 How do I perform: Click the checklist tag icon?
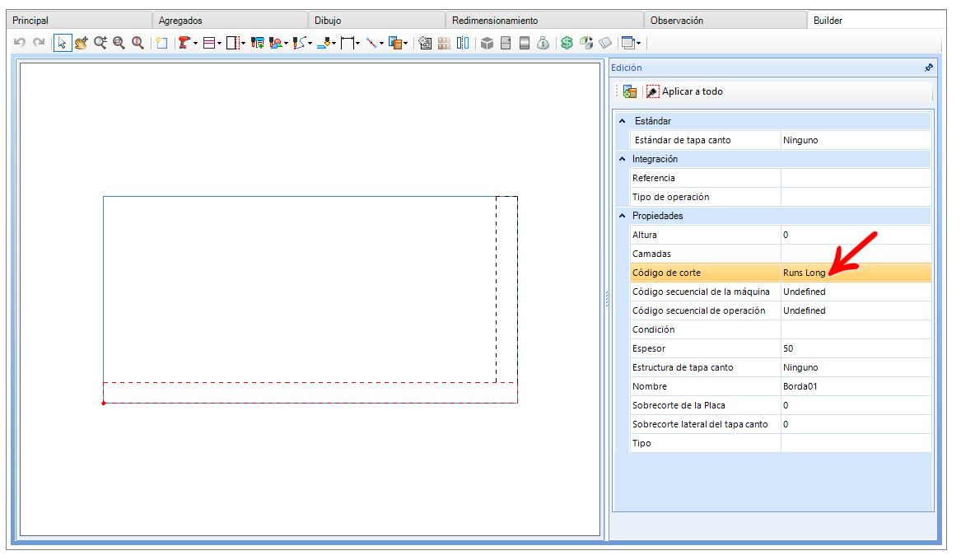[605, 42]
